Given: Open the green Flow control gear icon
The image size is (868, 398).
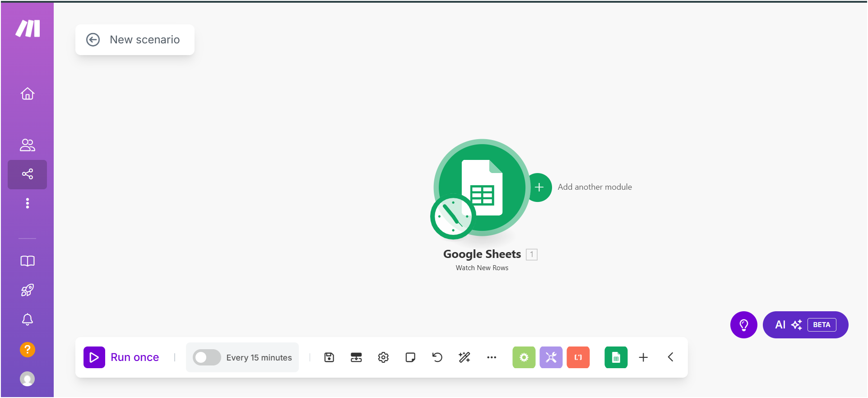Looking at the screenshot, I should (x=524, y=357).
